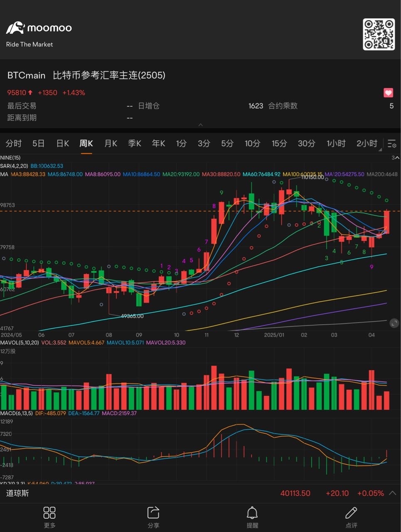Tap the 分享 share icon
This screenshot has width=401, height=532.
153,513
